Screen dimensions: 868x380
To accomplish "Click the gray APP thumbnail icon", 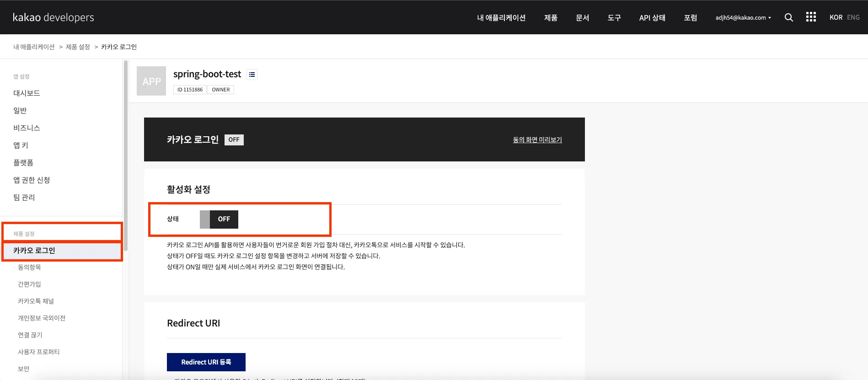I will point(151,81).
